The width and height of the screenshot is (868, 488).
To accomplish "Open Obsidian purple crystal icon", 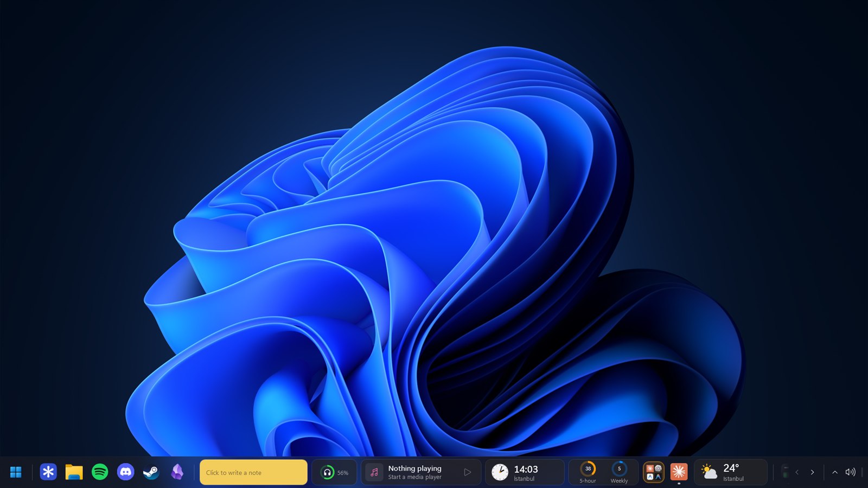I will point(177,472).
